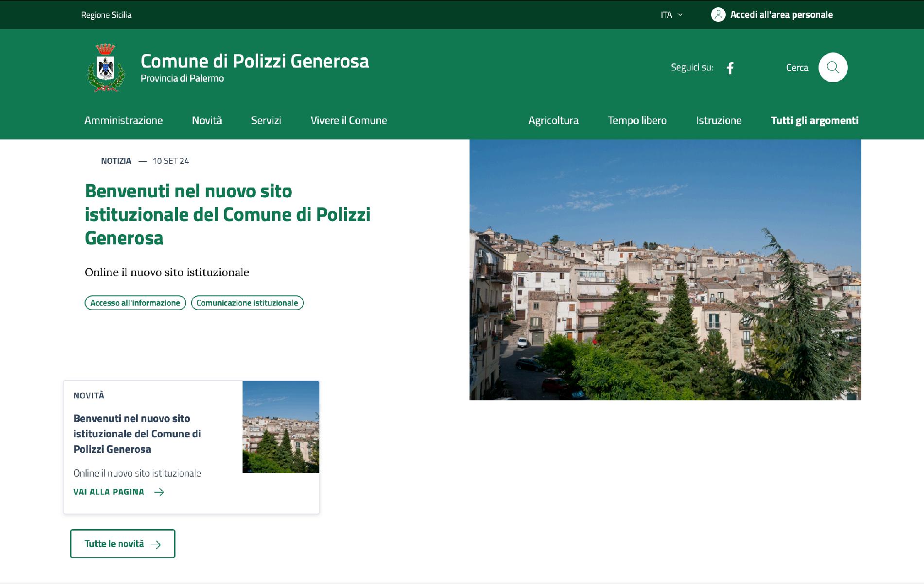Open the Novità menu item
The height and width of the screenshot is (584, 924).
tap(207, 120)
